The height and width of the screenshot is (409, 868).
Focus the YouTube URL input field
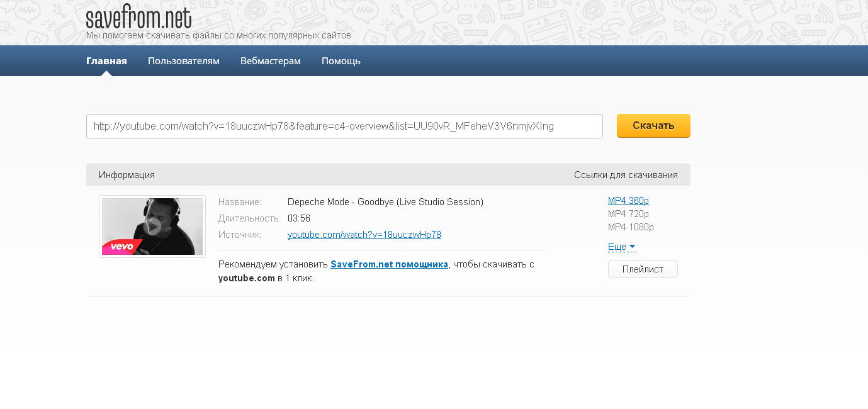pyautogui.click(x=344, y=126)
